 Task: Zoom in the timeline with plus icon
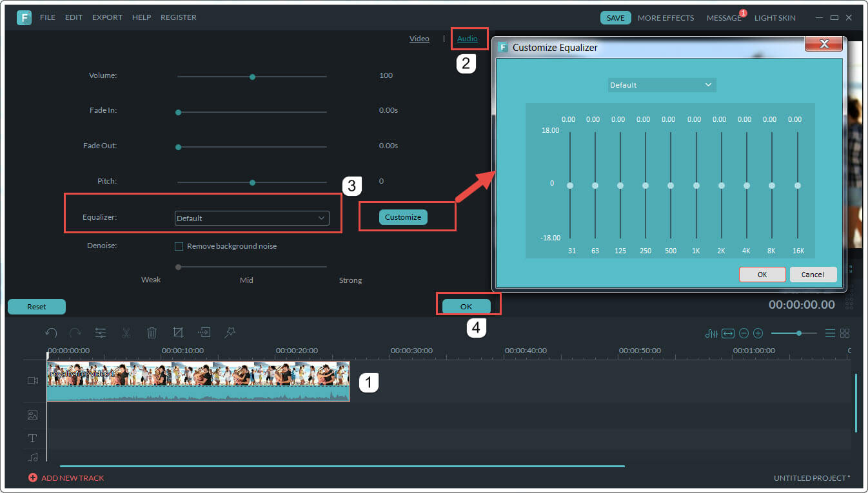(758, 333)
